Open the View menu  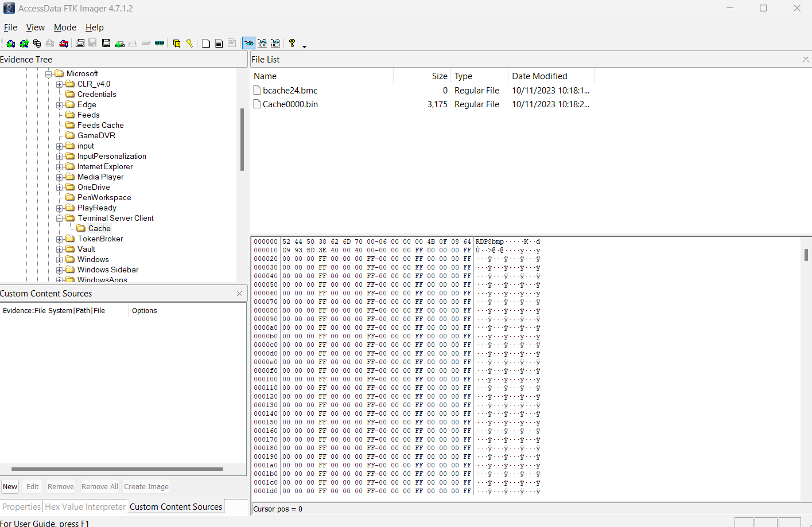[x=35, y=28]
